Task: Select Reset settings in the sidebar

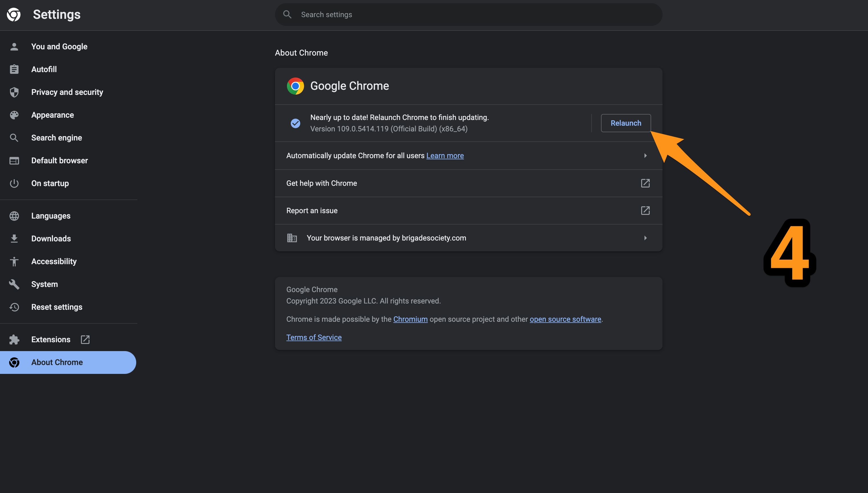Action: pos(56,307)
